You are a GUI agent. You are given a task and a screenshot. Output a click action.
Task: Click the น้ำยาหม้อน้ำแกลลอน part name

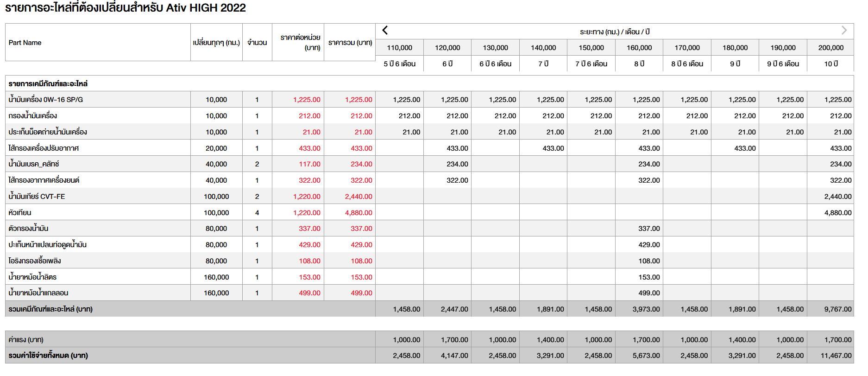tap(38, 293)
